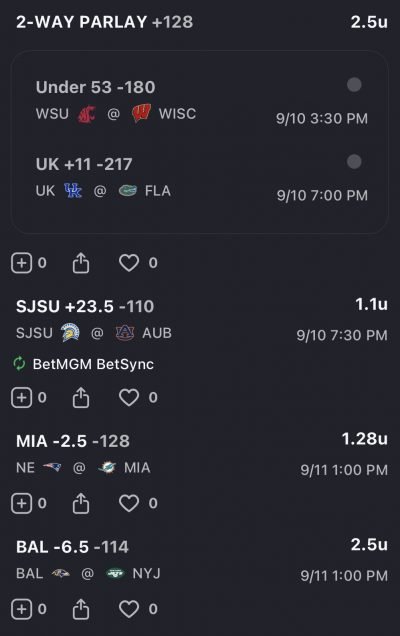Add the BAL -6.5 bet via plus icon
The width and height of the screenshot is (400, 636).
pos(22,609)
